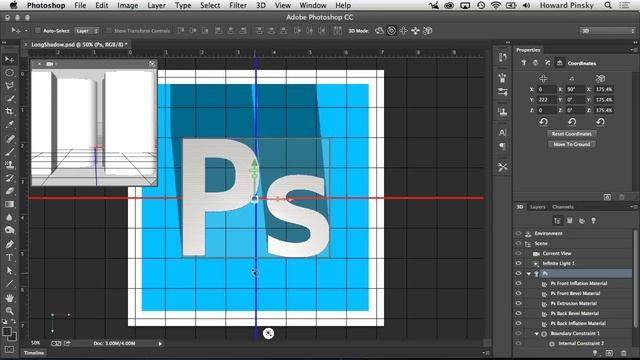Open the 3D workspace dropdown

pyautogui.click(x=607, y=31)
